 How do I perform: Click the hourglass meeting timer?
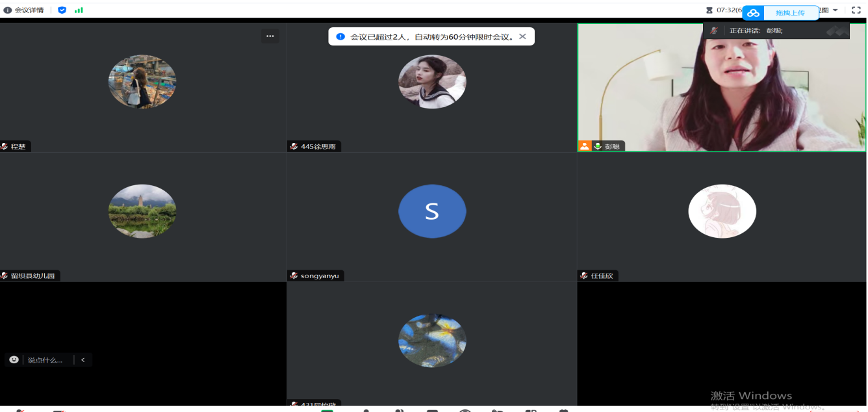click(x=709, y=10)
